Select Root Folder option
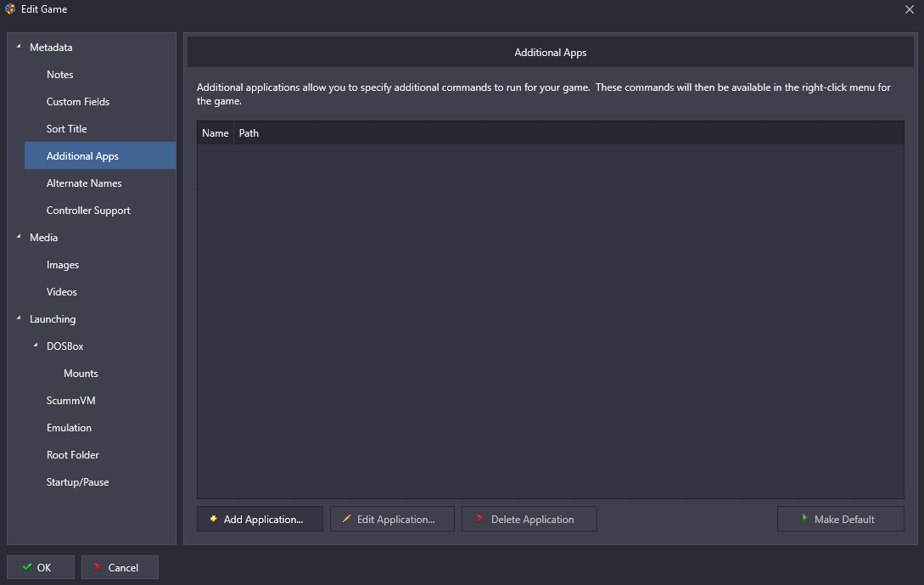 [x=72, y=455]
